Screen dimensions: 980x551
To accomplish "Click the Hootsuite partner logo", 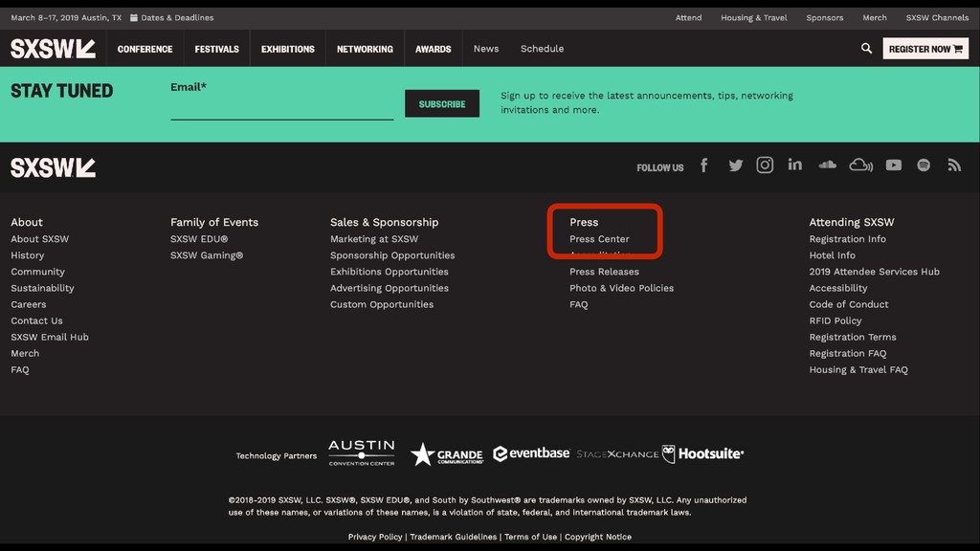I will 703,453.
